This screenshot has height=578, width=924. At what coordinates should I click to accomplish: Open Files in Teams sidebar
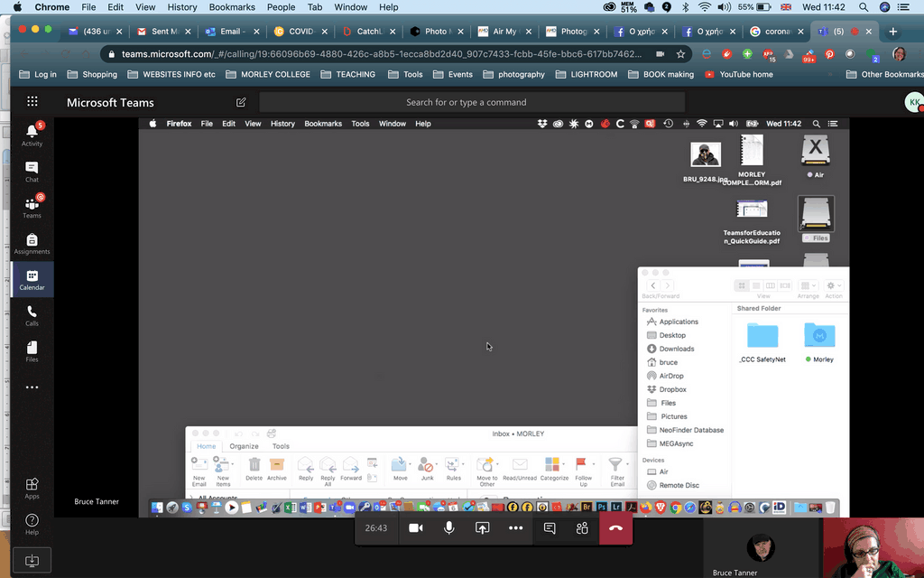click(32, 351)
